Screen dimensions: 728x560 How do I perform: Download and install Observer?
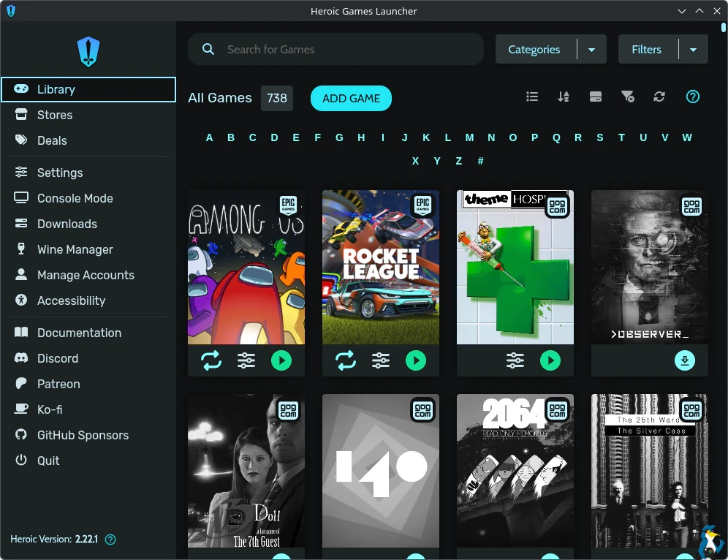tap(685, 360)
